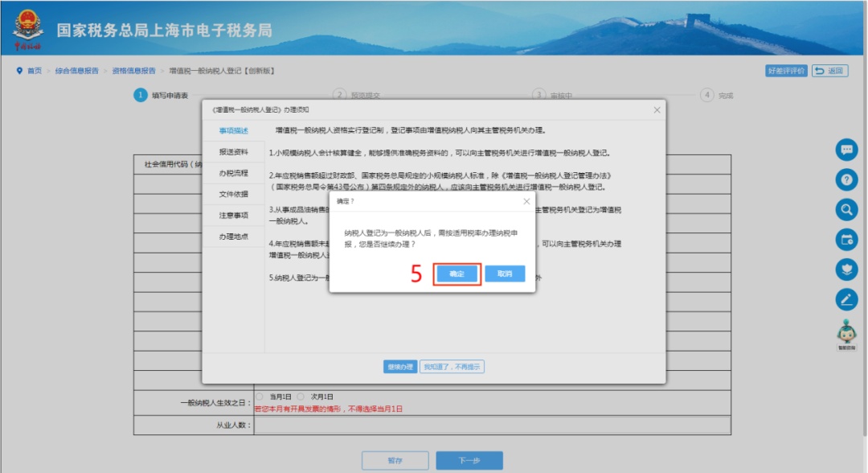
Task: Open the pencil edit sidebar icon
Action: click(846, 299)
